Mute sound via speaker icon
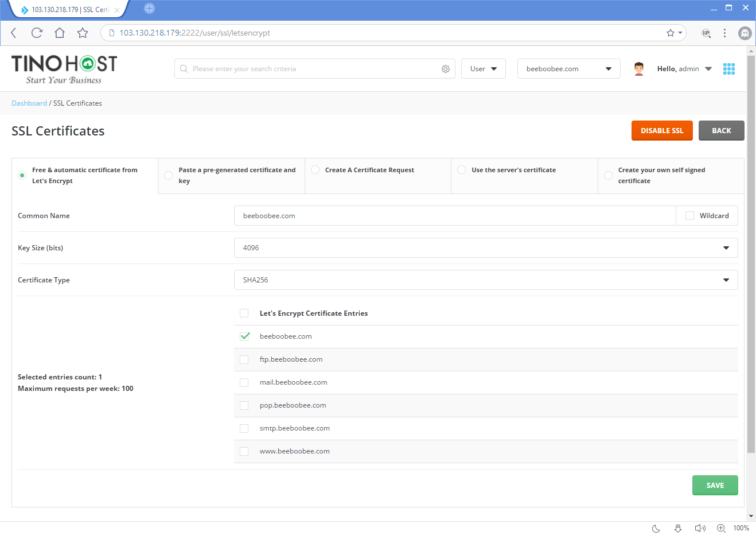Image resolution: width=756 pixels, height=535 pixels. click(700, 528)
